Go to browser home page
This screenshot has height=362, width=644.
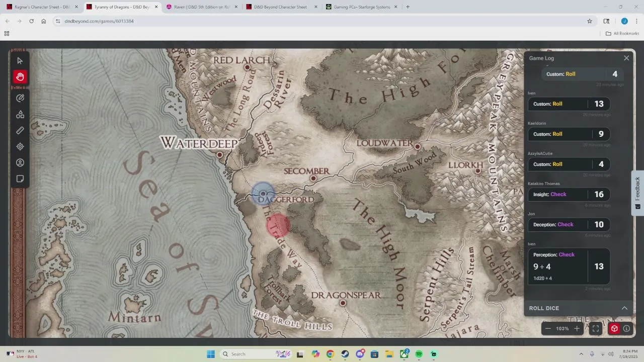44,21
